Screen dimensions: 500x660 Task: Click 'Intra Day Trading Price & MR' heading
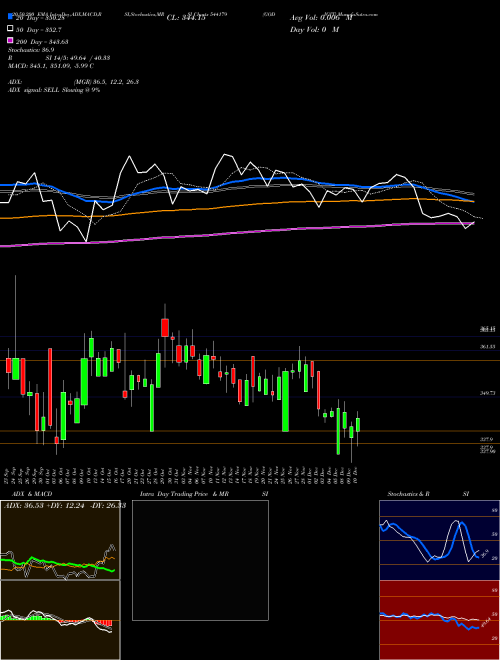point(184,494)
